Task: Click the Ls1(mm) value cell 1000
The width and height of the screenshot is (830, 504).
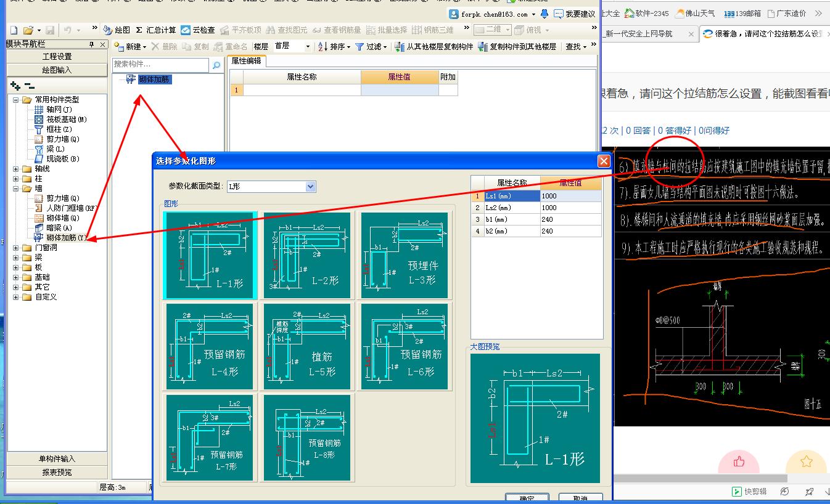Action: pyautogui.click(x=570, y=196)
